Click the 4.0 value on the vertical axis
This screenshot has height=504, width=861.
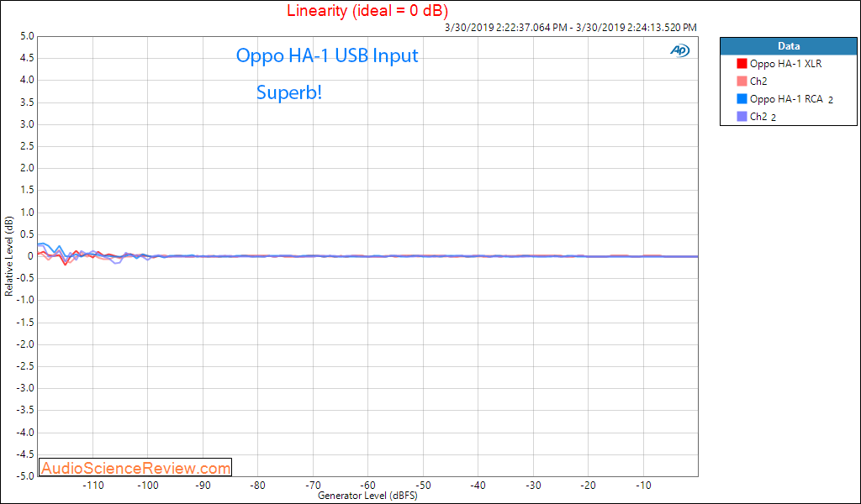coord(27,80)
